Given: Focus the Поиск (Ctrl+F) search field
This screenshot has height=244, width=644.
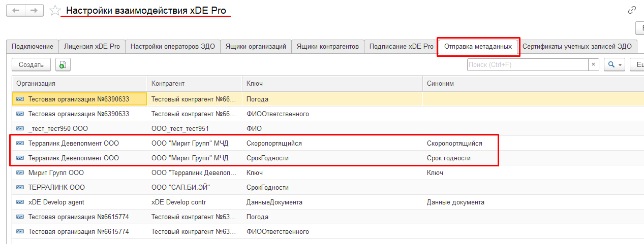Looking at the screenshot, I should click(528, 64).
